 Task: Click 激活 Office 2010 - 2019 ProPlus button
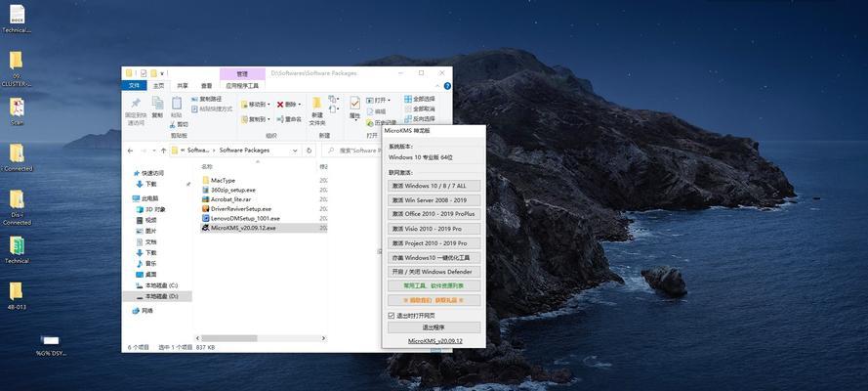click(x=434, y=214)
